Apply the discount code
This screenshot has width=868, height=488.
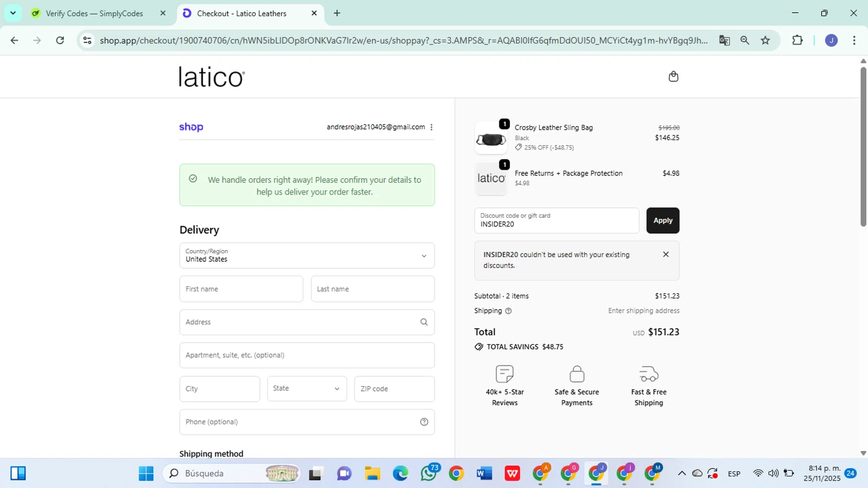663,221
